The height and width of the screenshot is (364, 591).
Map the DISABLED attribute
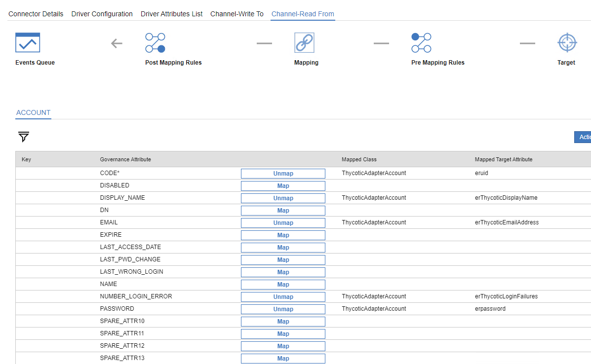283,186
